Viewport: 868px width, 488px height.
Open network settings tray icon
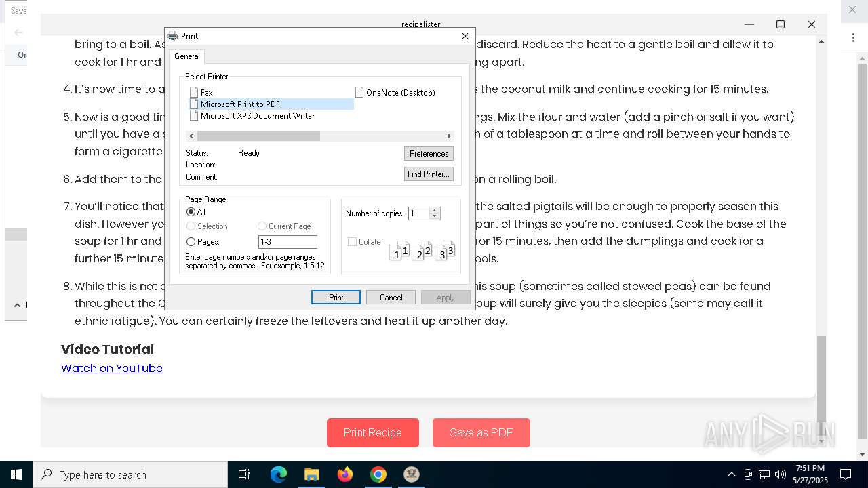764,474
